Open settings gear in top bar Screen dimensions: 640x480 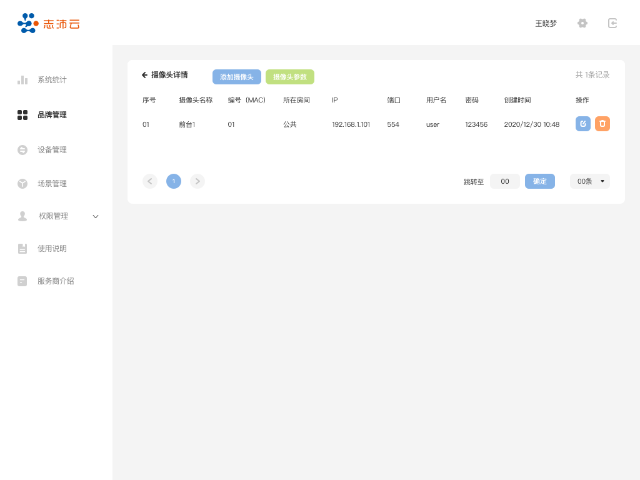coord(583,23)
